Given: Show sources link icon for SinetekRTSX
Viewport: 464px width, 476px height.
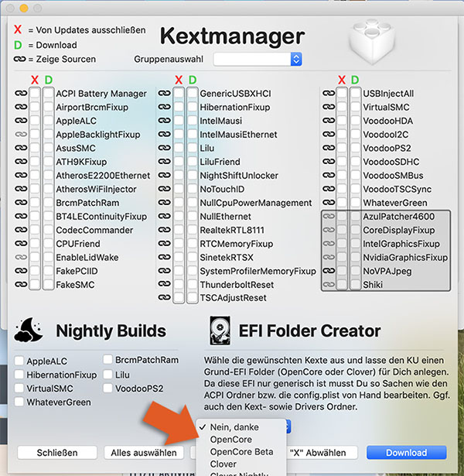Looking at the screenshot, I should (165, 257).
